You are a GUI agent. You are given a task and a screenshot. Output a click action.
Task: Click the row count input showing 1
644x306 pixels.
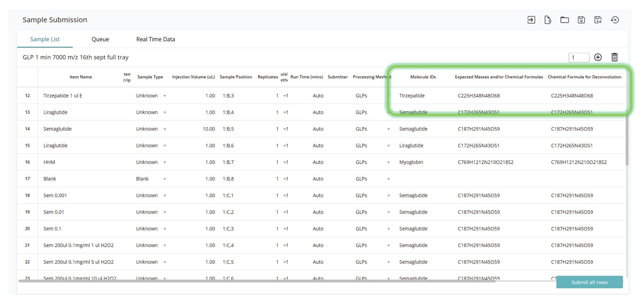579,57
